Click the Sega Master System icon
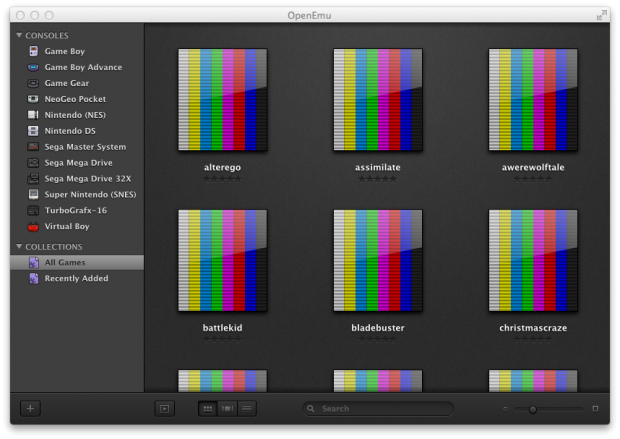Screen dimensions: 620x439 (33, 147)
